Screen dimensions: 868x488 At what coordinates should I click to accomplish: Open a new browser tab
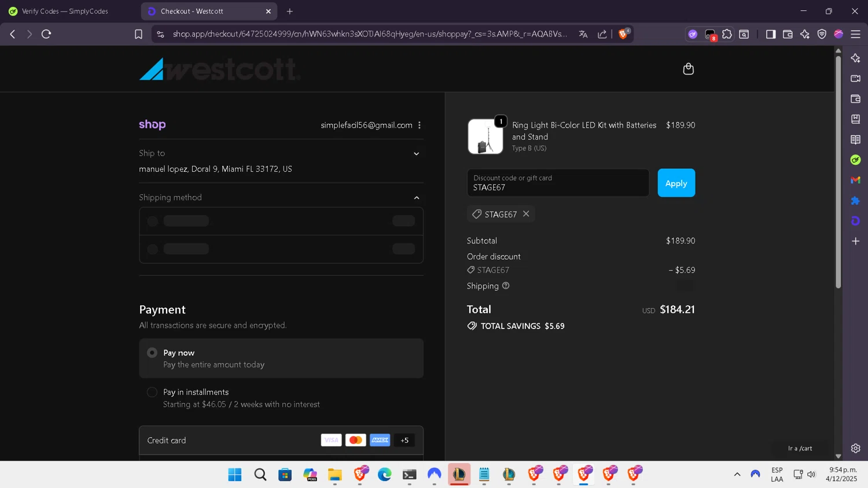coord(290,11)
